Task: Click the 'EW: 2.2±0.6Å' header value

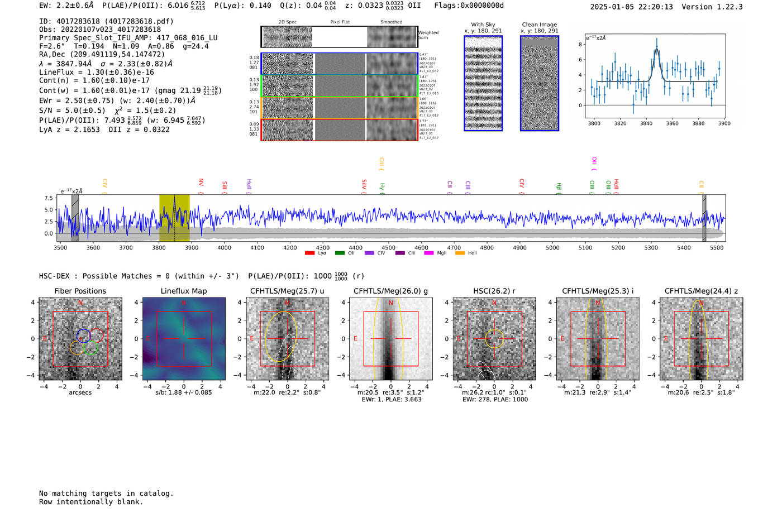Action: [66, 6]
